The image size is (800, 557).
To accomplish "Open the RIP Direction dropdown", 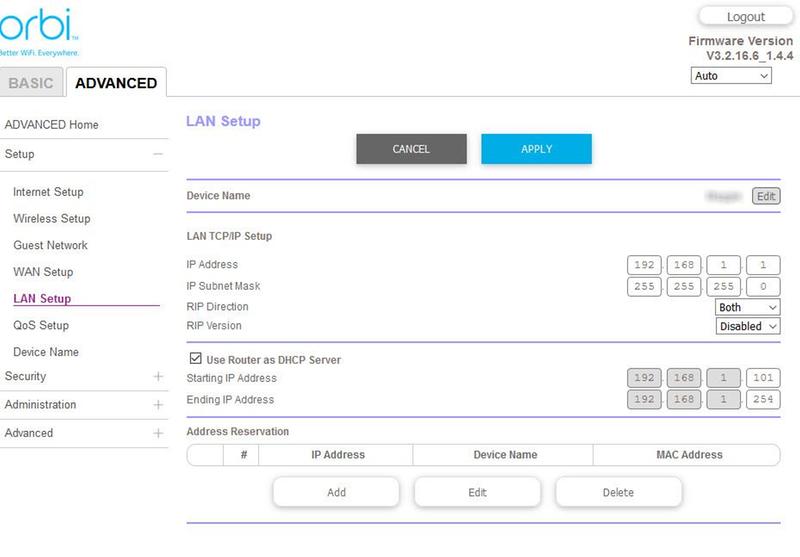I will pos(747,307).
